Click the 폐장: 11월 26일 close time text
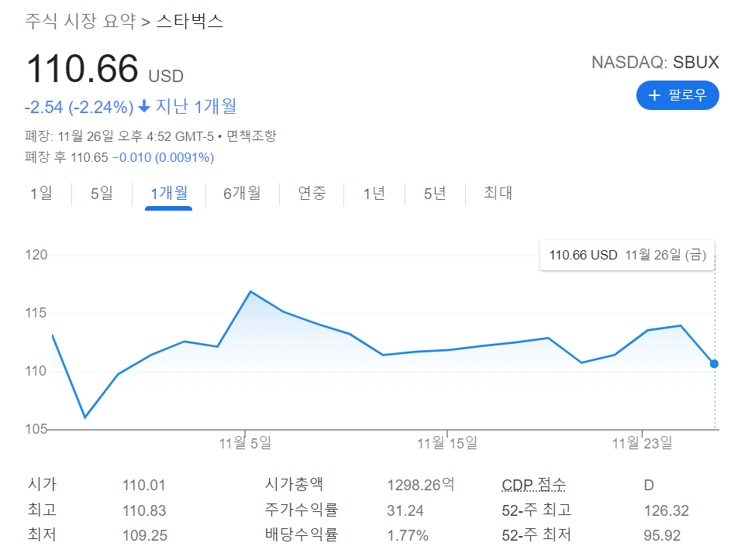The width and height of the screenshot is (748, 560). (119, 136)
